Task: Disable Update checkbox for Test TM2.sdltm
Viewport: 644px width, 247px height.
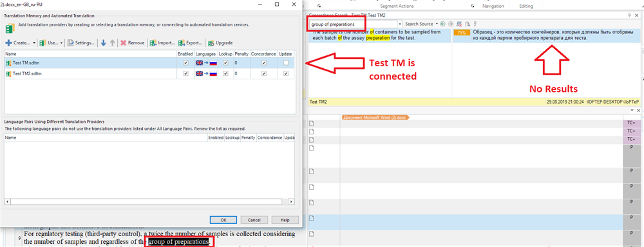Action: (286, 73)
